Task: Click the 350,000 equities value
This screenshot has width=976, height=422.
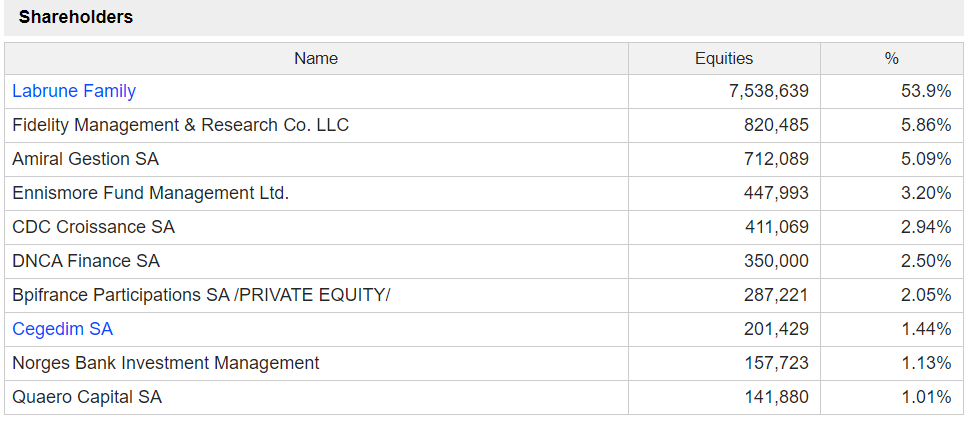Action: [776, 261]
